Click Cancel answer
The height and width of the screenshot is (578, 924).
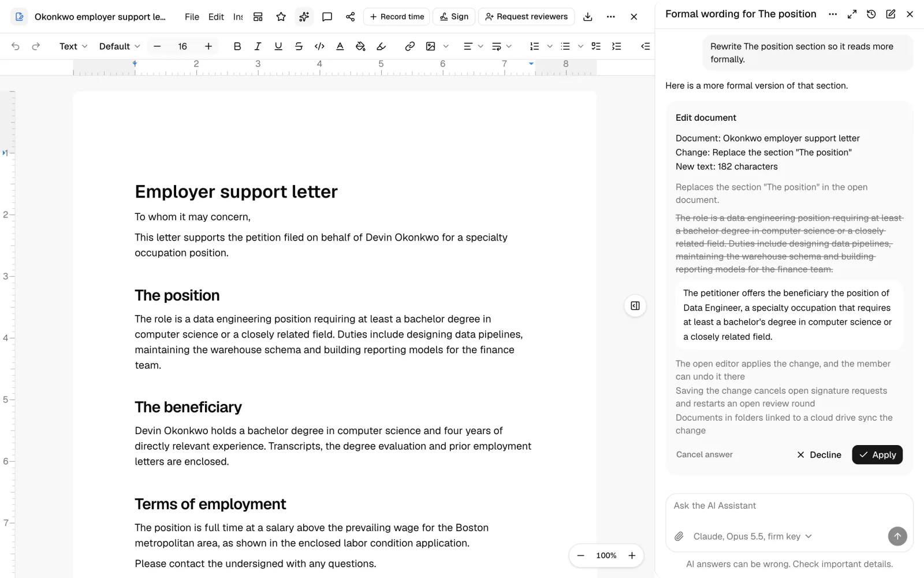[x=705, y=454]
